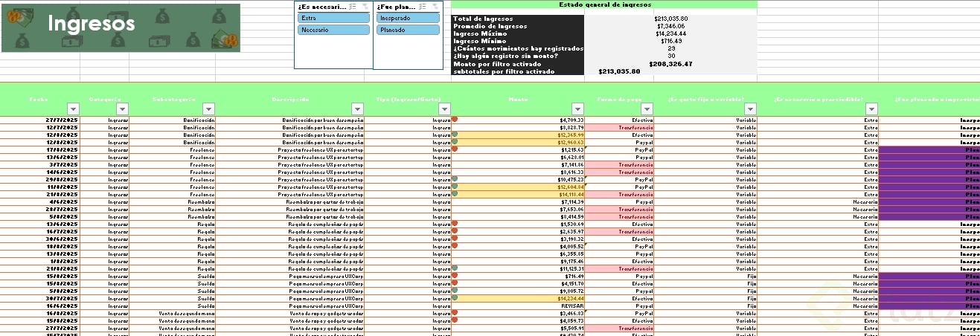Click the red indicator icon on the $4,709.33 row
Screen dimensions: 980x336
(454, 119)
